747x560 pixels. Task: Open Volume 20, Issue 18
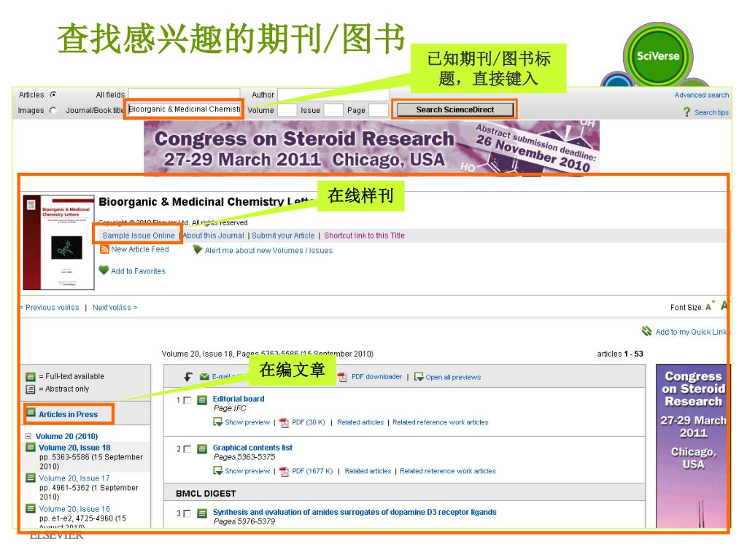click(x=74, y=448)
